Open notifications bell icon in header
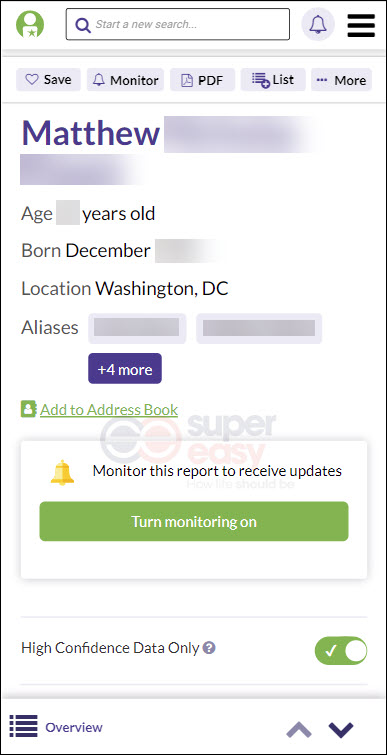 318,24
